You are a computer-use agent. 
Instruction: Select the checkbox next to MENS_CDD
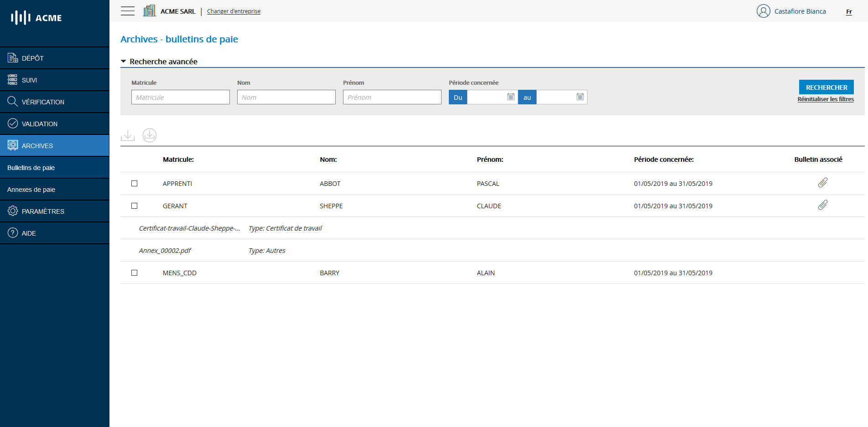(134, 273)
